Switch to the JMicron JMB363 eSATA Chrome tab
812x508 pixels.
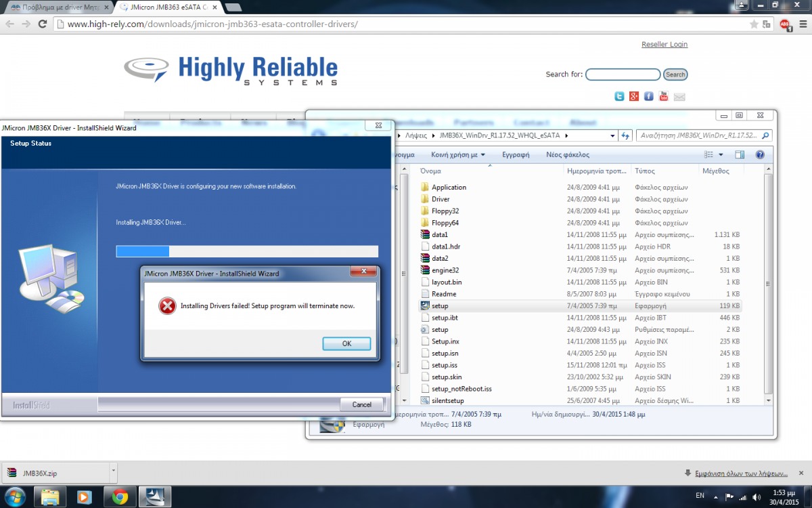[168, 6]
